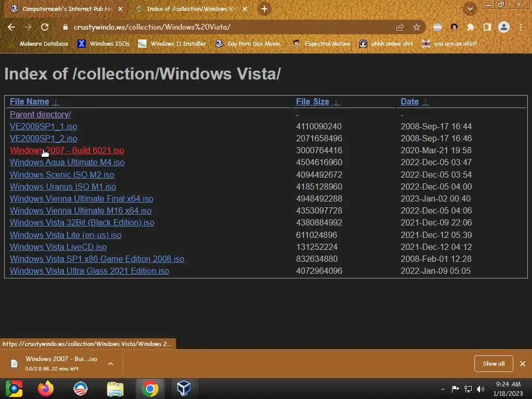Open the you are an idiot! bookmark
532x399 pixels.
coord(449,44)
